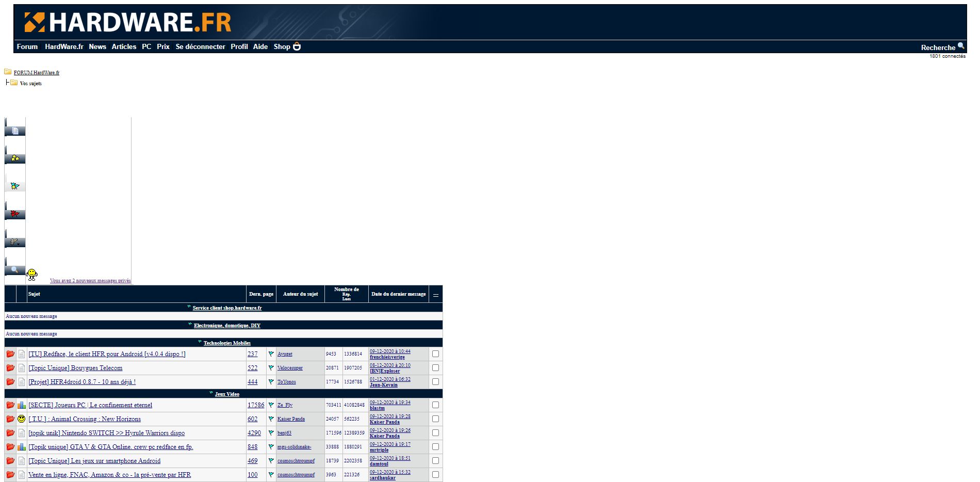980x482 pixels.
Task: Click the yellow smiley mascot icon
Action: [x=32, y=274]
